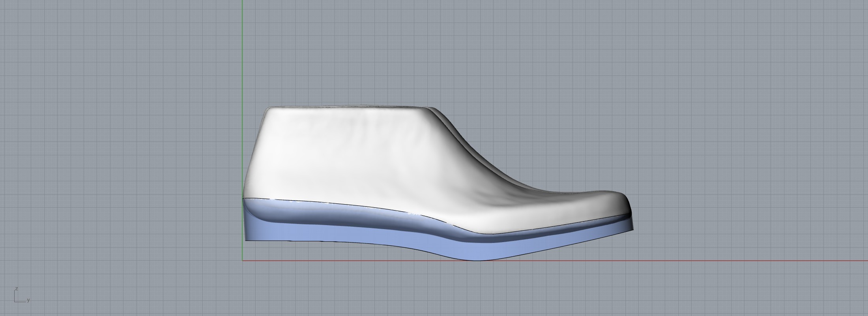Click the z label on axes icon
This screenshot has width=868, height=316.
16,289
